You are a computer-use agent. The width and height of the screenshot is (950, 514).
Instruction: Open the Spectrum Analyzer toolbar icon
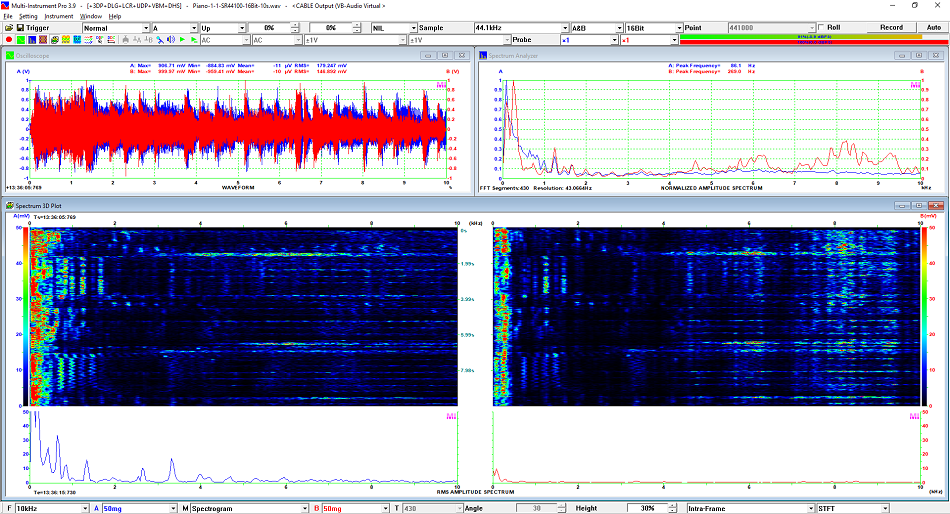pos(31,40)
